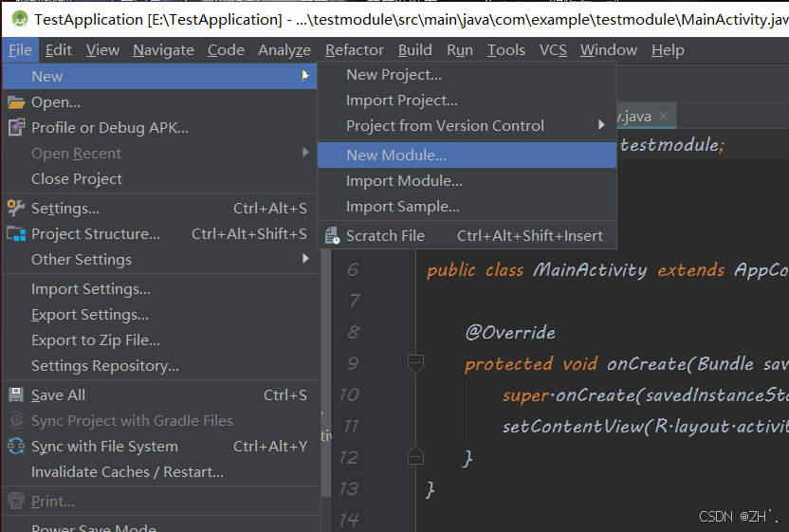Click the Print printer icon

point(16,501)
